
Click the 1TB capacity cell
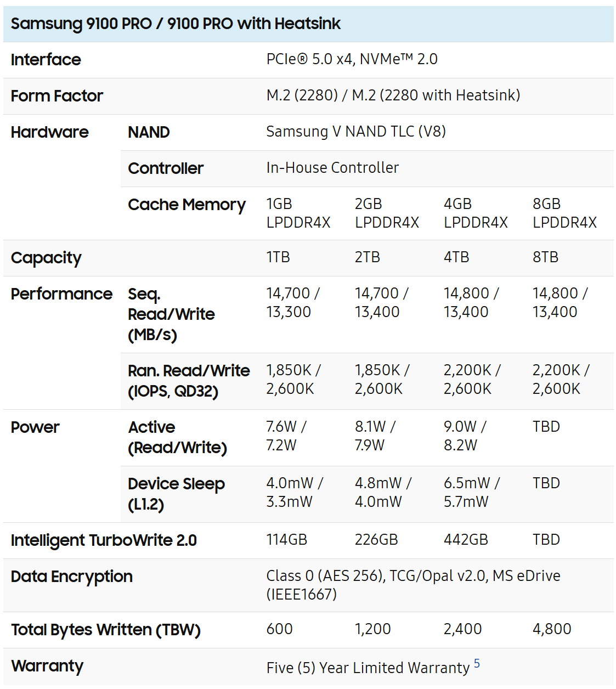pyautogui.click(x=278, y=257)
